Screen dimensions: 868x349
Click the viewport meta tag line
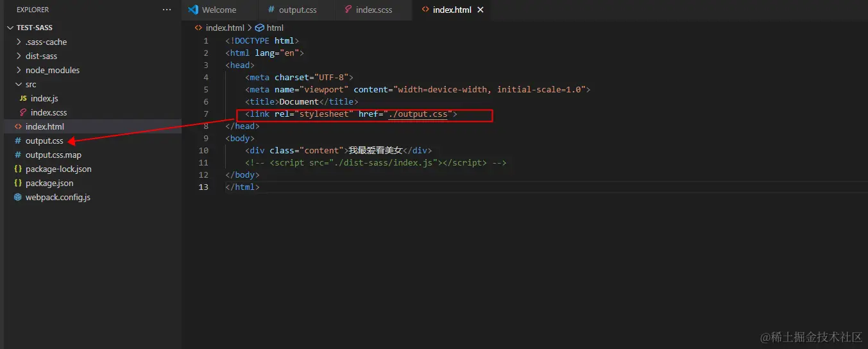(418, 90)
